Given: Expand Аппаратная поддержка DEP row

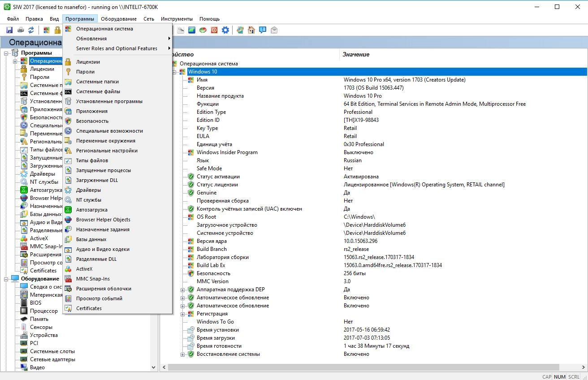Looking at the screenshot, I should [183, 289].
